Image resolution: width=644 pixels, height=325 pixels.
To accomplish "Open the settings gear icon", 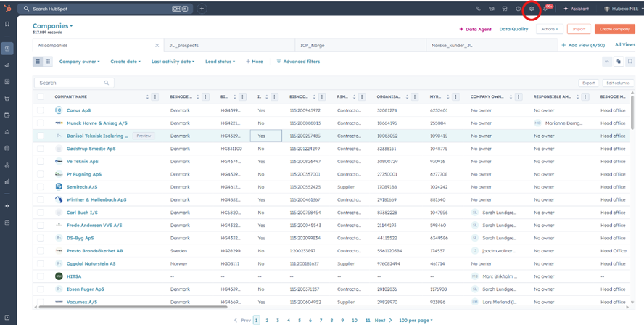I will tap(531, 9).
